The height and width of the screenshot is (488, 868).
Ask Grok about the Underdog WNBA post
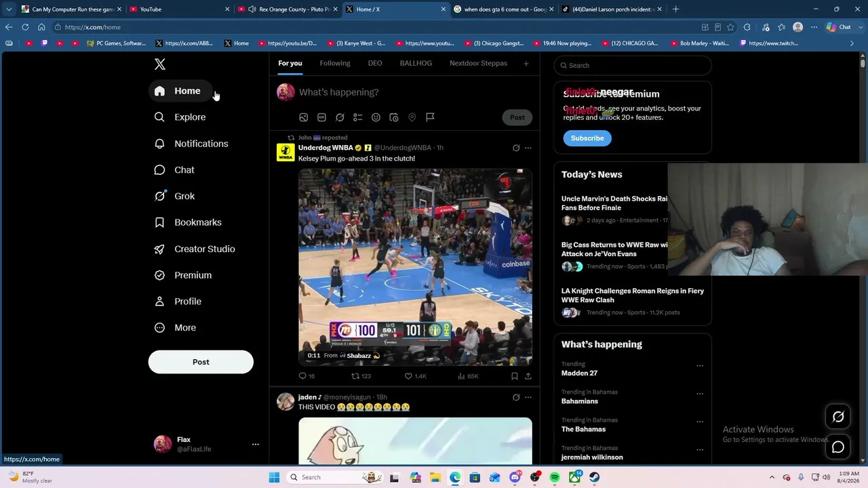516,148
